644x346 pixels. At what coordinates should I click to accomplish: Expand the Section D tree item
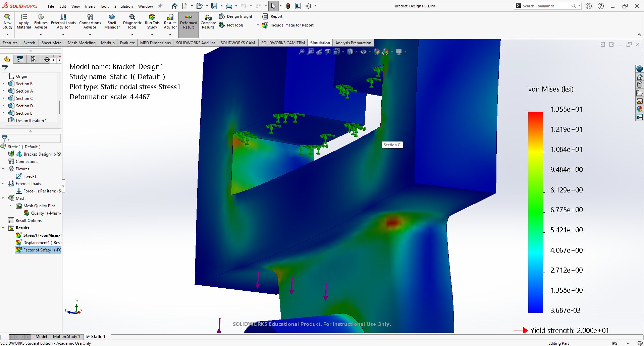point(3,106)
